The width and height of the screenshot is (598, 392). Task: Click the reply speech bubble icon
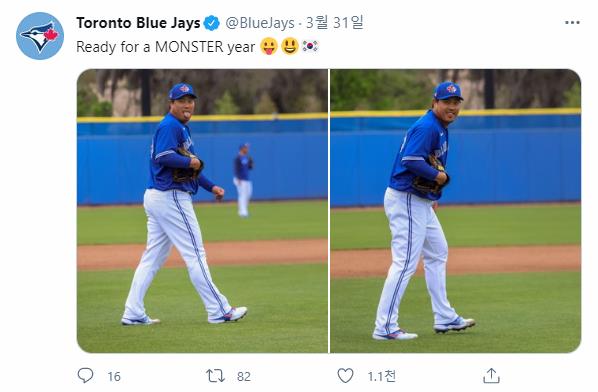point(85,376)
